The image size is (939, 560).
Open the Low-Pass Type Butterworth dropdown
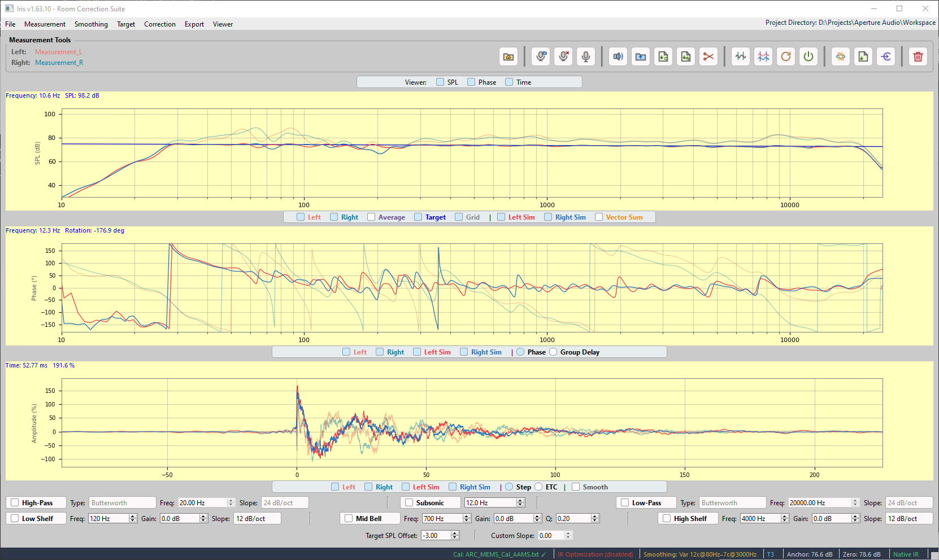click(x=732, y=503)
